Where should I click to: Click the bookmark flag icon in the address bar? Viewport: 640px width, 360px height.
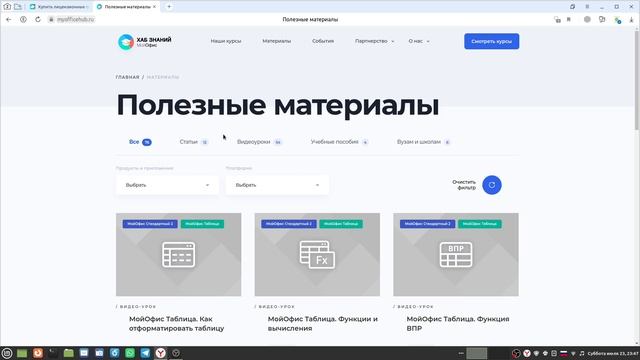coord(569,20)
